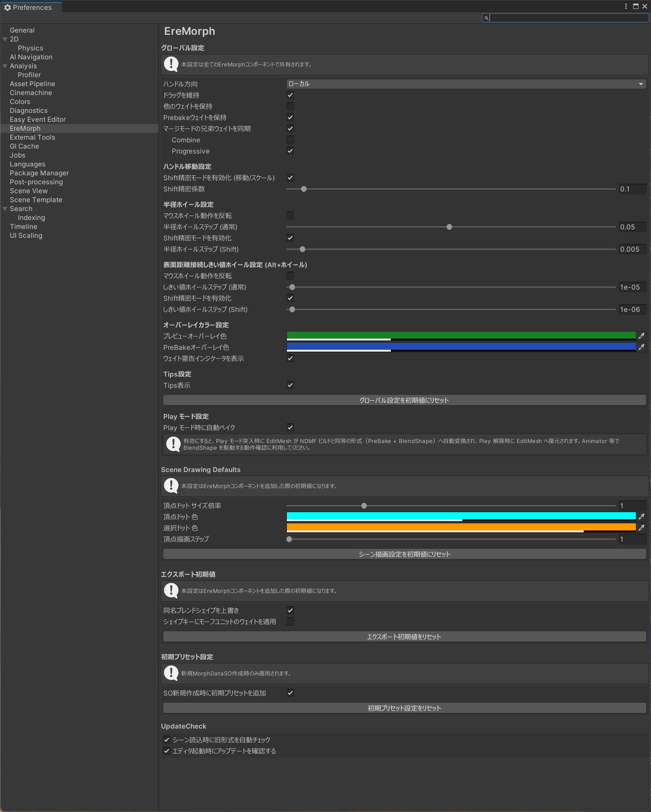This screenshot has width=651, height=812.
Task: Open the ハンドル方向 dropdown set to ローカル
Action: pos(466,84)
